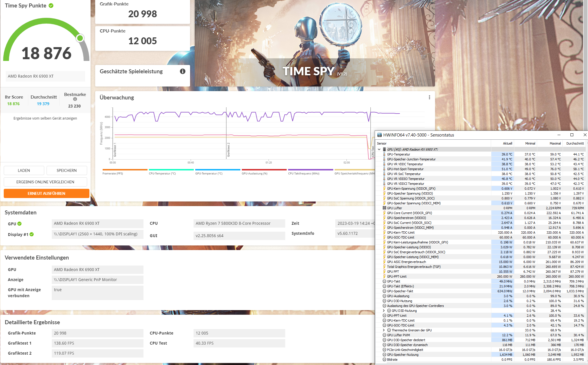Screen dimensions: 588x365
Task: Click the HWiNFO64 title bar app icon
Action: [x=379, y=135]
